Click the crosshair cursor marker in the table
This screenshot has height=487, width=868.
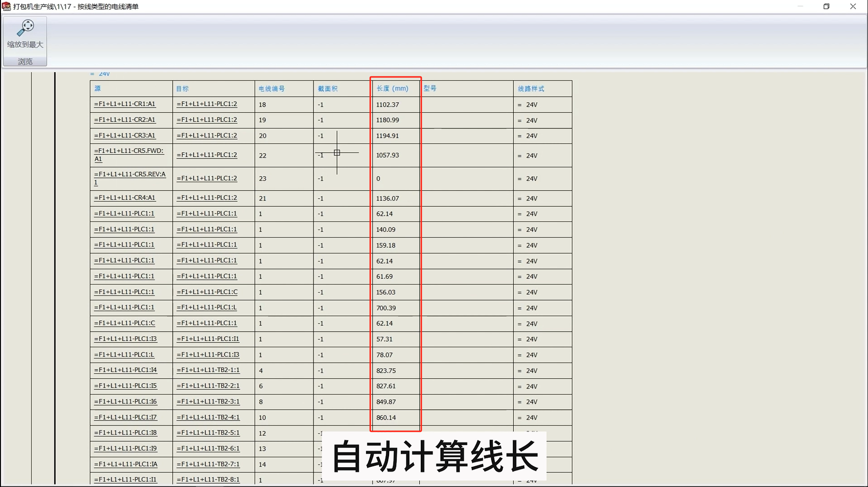tap(337, 152)
